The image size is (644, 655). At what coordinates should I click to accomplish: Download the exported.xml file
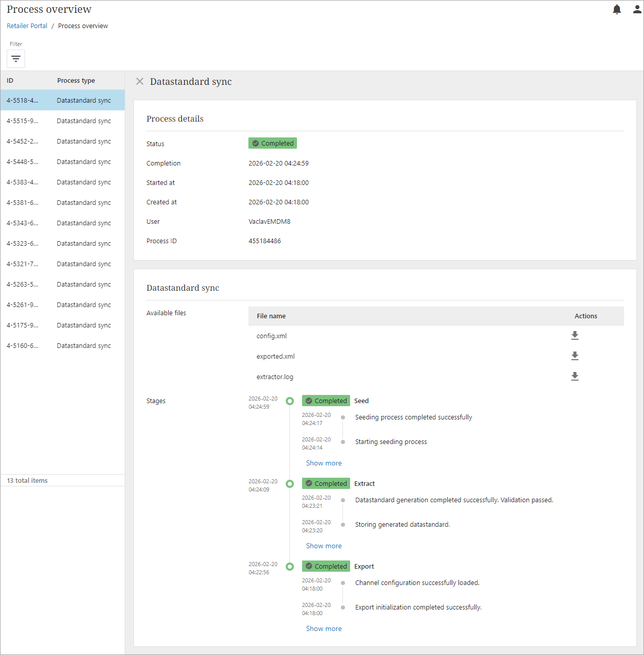tap(574, 356)
